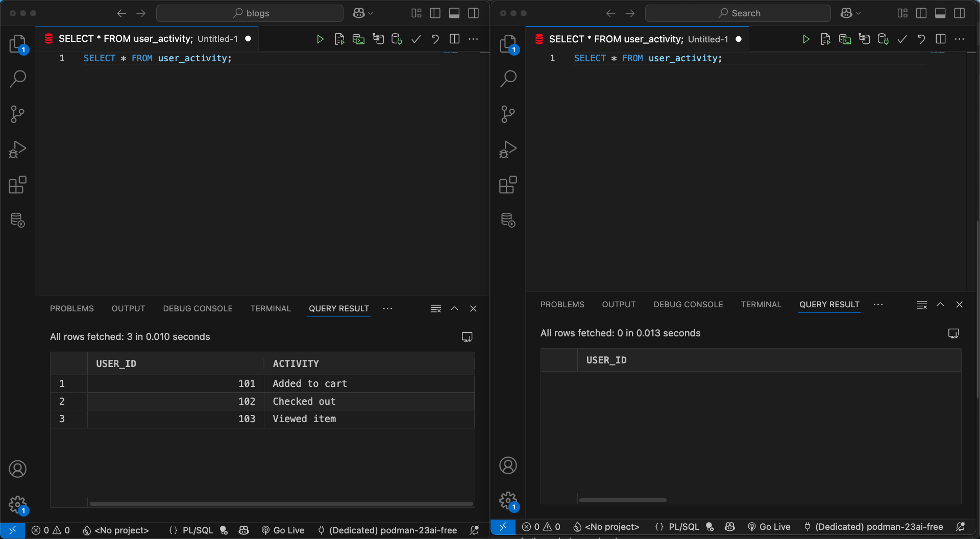Click podman-23ai-free connection in left status bar
980x539 pixels.
pos(387,531)
